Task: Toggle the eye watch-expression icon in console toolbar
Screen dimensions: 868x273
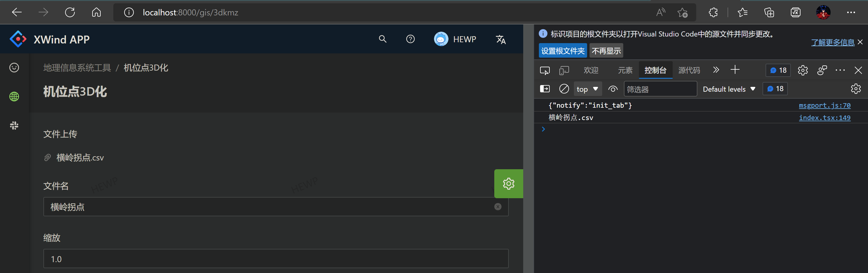Action: [613, 89]
